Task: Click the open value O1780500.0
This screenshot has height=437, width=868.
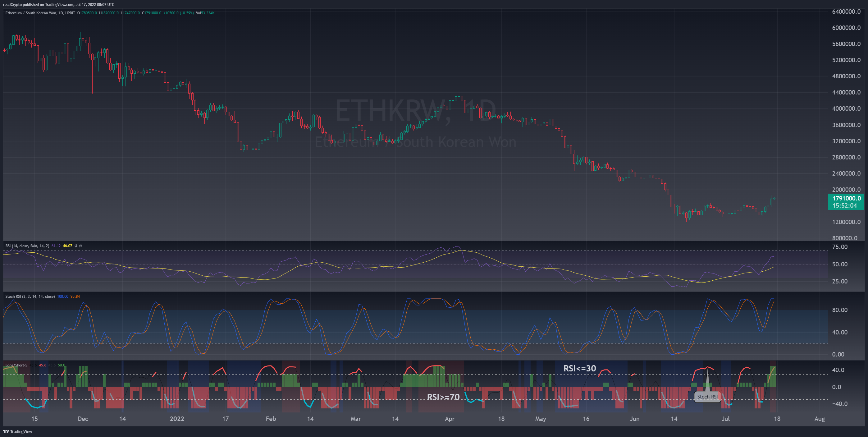Action: click(87, 13)
